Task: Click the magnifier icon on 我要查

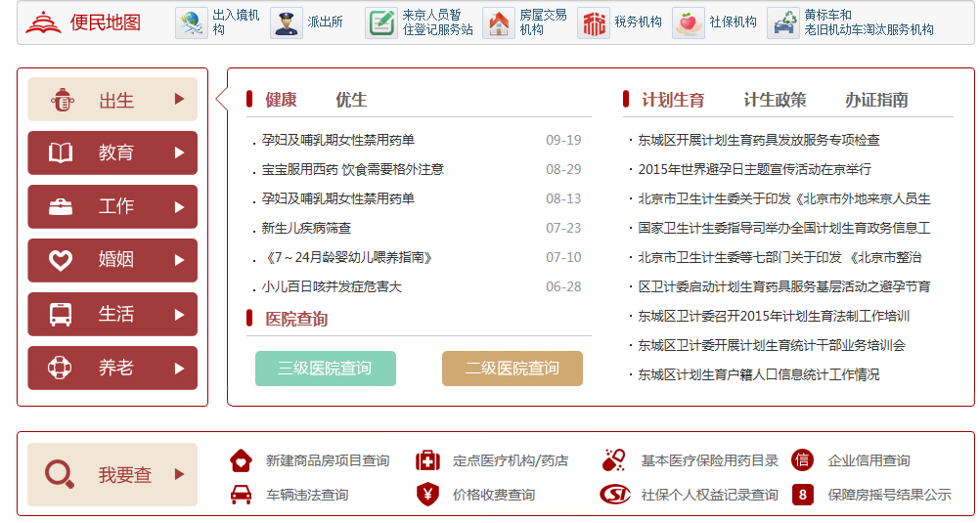Action: pos(60,474)
